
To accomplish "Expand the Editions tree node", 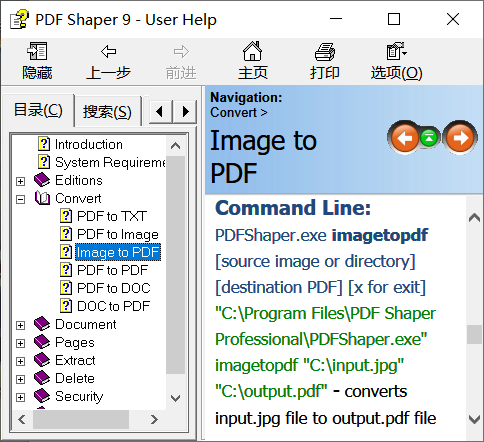I will [x=21, y=181].
